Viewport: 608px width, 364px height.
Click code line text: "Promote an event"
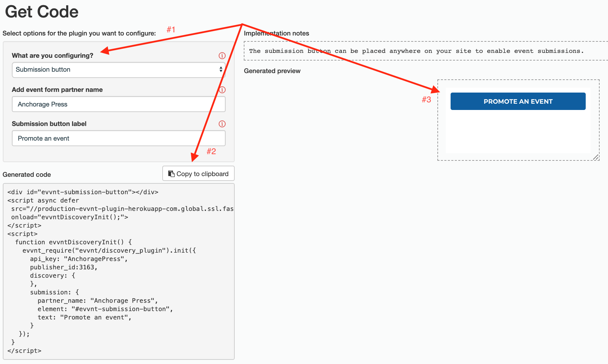[x=84, y=317]
